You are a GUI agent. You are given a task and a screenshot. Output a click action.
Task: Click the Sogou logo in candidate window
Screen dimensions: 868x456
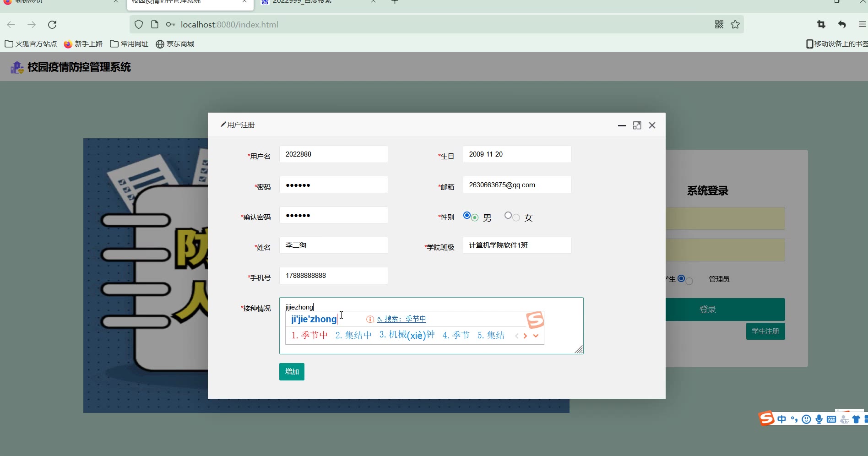(x=535, y=320)
